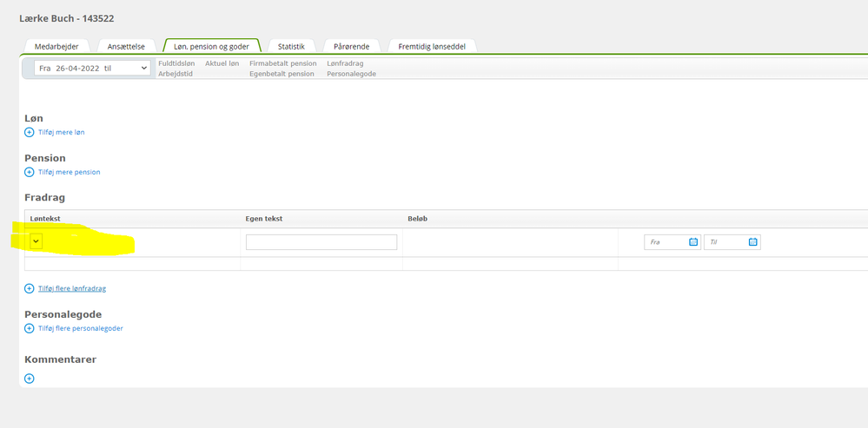This screenshot has height=428, width=868.
Task: Click the Fra date input field
Action: pyautogui.click(x=672, y=242)
